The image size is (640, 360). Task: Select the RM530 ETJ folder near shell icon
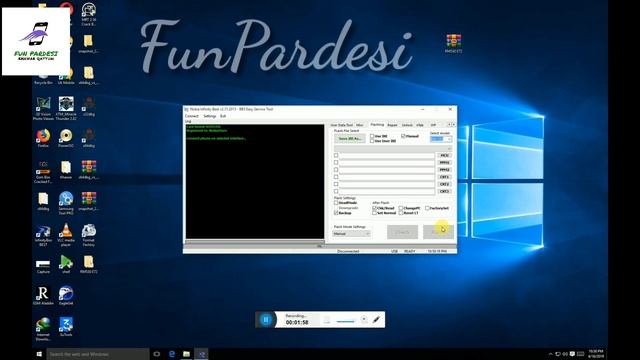tap(89, 264)
